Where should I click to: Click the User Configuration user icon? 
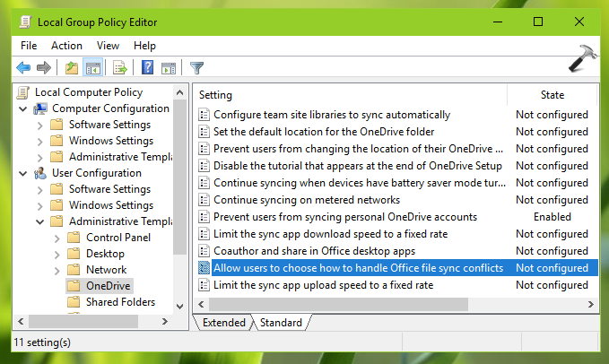tap(40, 173)
